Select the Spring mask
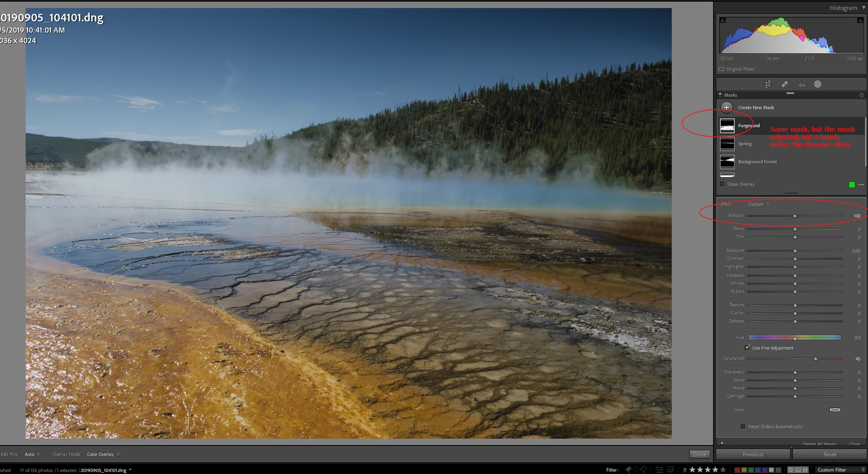This screenshot has height=474, width=868. coord(745,144)
